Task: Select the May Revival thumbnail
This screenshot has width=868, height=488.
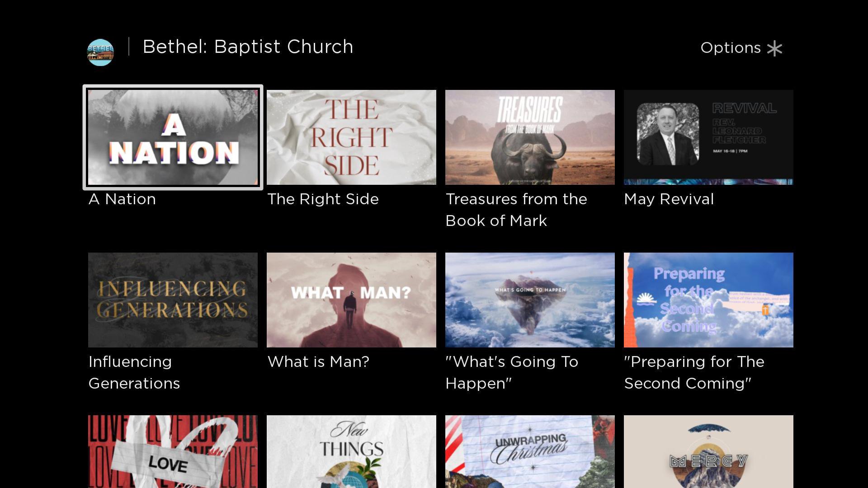Action: point(708,137)
